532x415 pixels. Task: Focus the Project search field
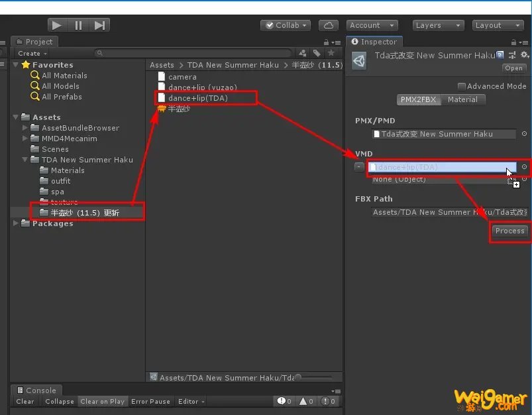point(193,53)
